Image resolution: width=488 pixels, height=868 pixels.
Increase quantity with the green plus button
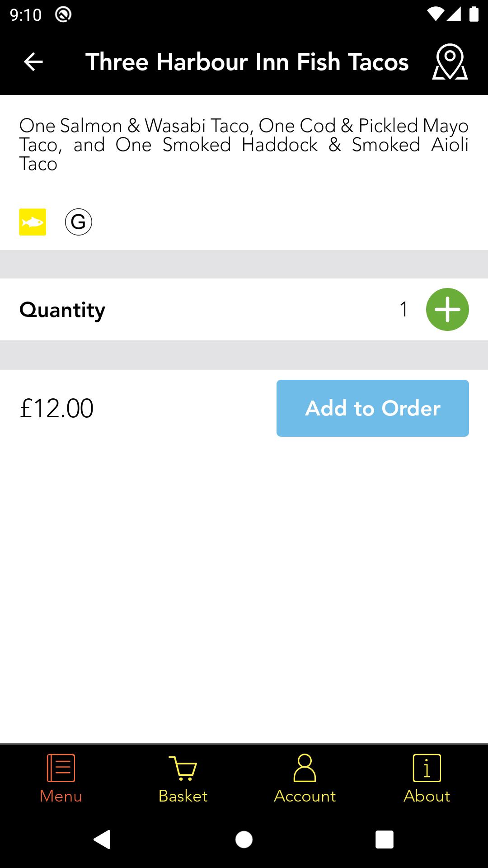(x=447, y=309)
